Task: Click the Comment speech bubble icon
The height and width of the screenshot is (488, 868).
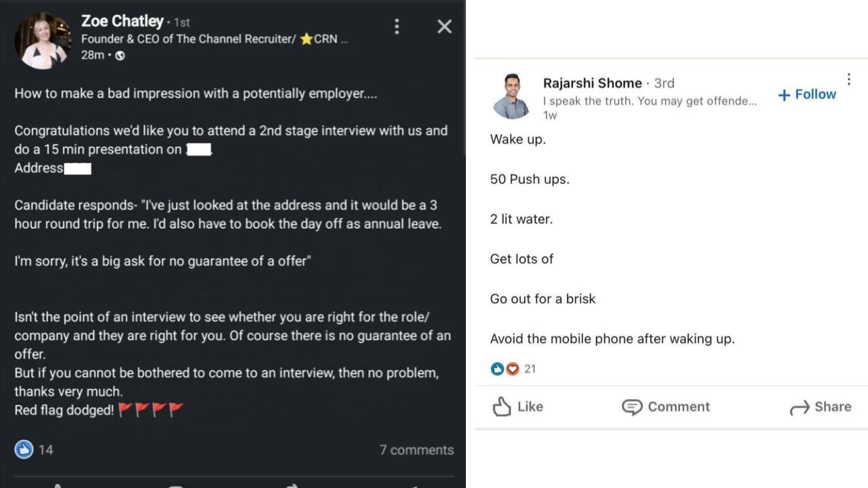Action: coord(631,407)
